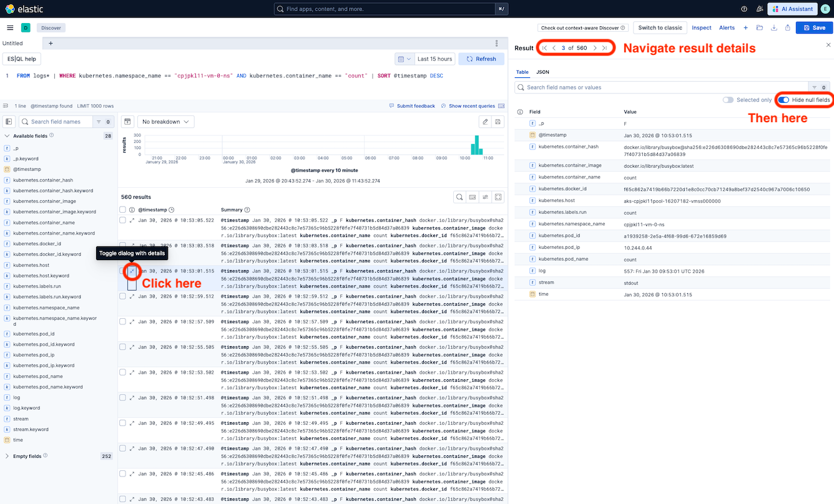Open tabs bar vertical dots menu

tap(497, 43)
